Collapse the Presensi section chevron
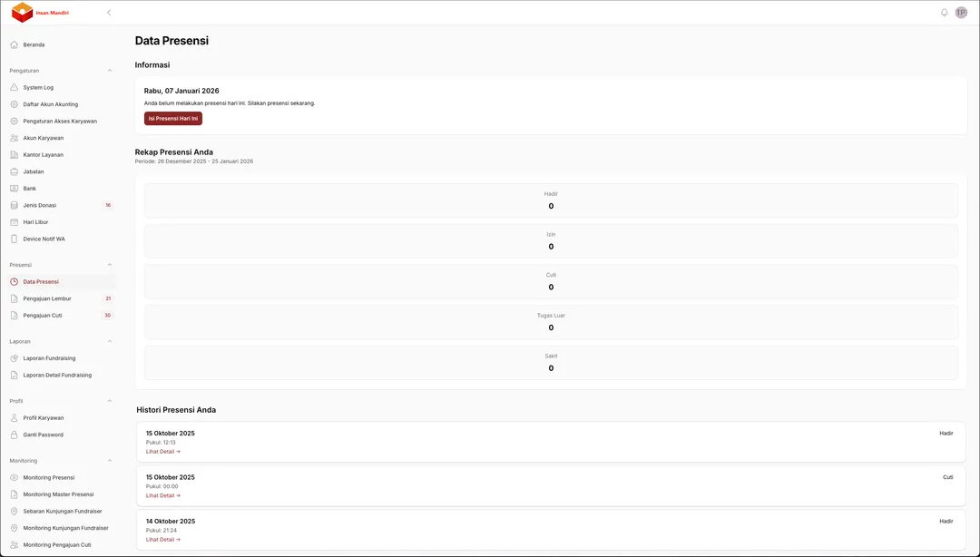This screenshot has height=557, width=980. pyautogui.click(x=110, y=265)
